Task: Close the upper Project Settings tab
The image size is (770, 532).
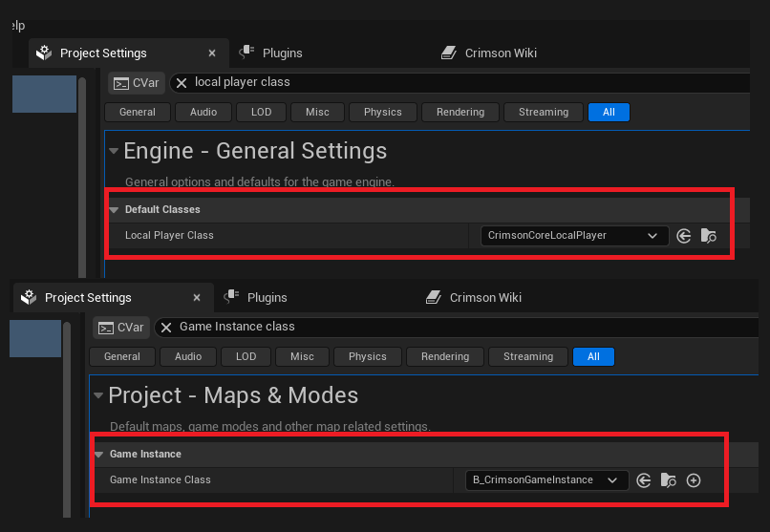Action: [212, 53]
